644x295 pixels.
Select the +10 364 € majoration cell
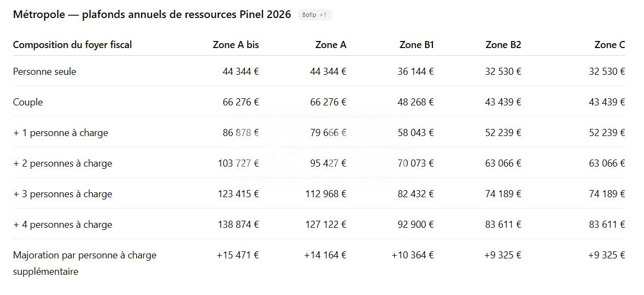click(413, 255)
